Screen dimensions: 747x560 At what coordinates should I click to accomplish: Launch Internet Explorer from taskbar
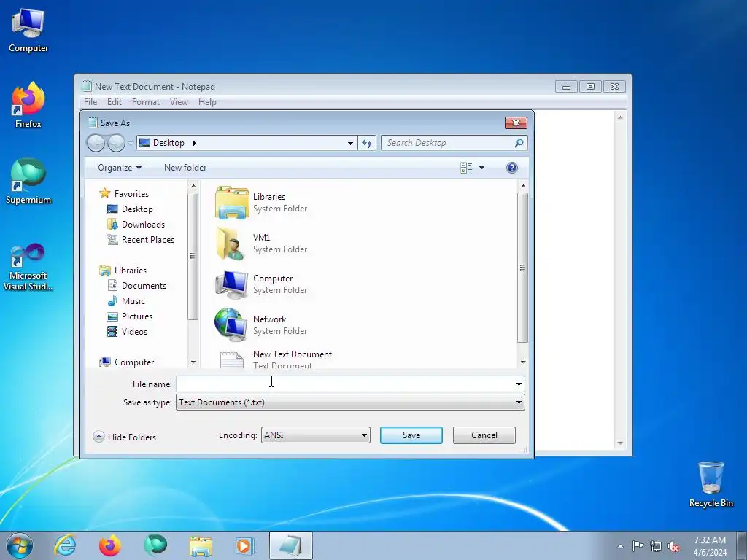[x=65, y=545]
